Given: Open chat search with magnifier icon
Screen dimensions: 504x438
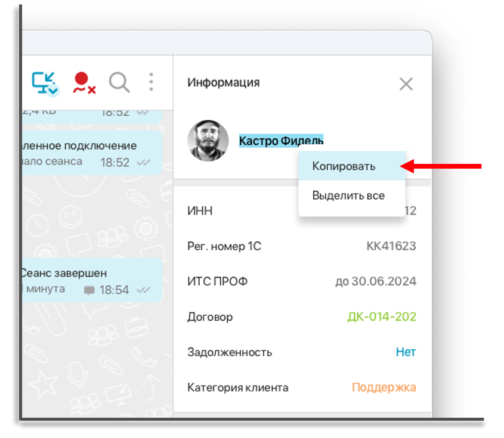Looking at the screenshot, I should (x=119, y=83).
